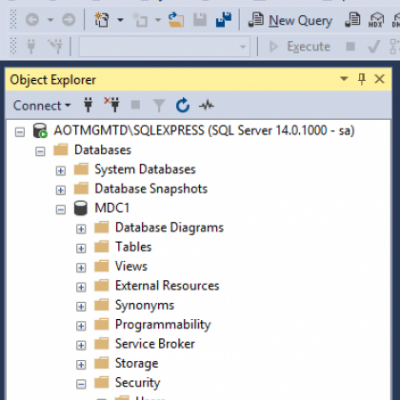Screen dimensions: 400x400
Task: Click the Cancel Executing Query stop icon
Action: 350,46
